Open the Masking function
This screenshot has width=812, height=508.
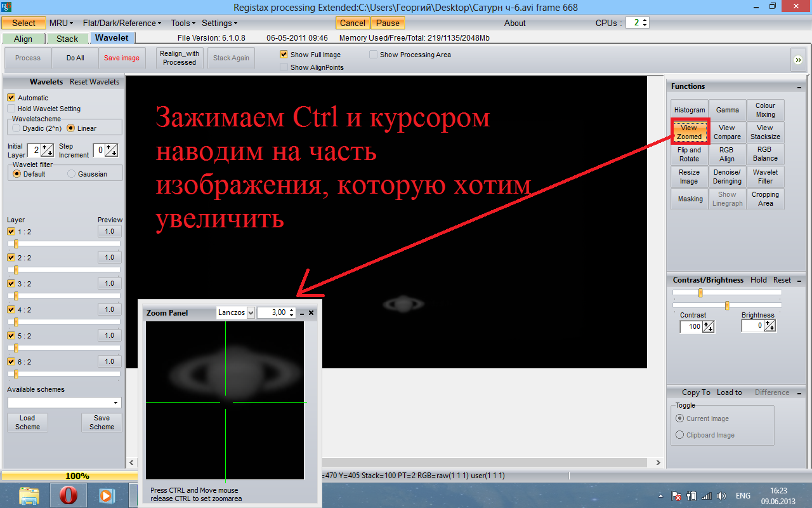690,199
